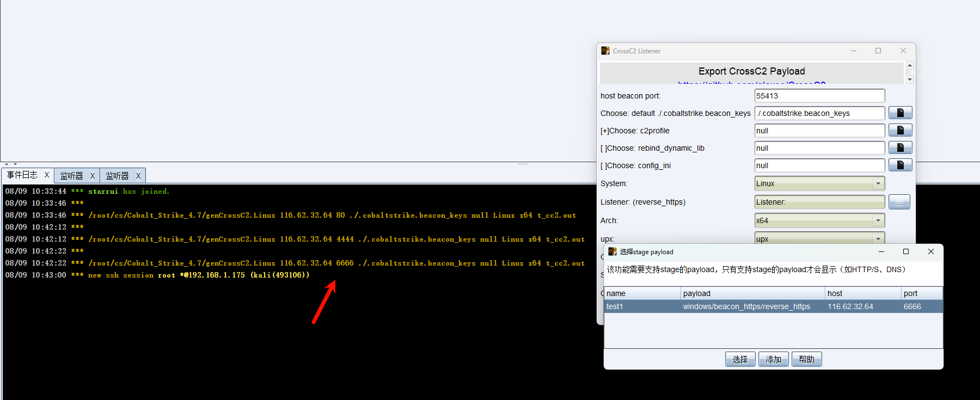Switch to the first 监听器 tab

click(x=71, y=176)
